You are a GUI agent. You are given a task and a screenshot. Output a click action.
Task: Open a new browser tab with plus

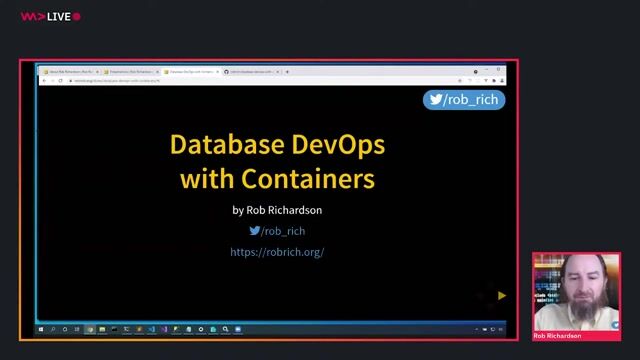[x=287, y=72]
